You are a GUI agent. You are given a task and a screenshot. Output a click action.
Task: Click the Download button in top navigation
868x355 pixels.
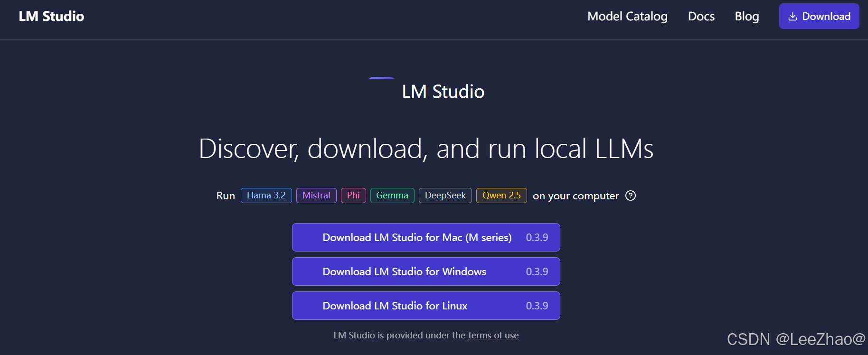click(819, 16)
